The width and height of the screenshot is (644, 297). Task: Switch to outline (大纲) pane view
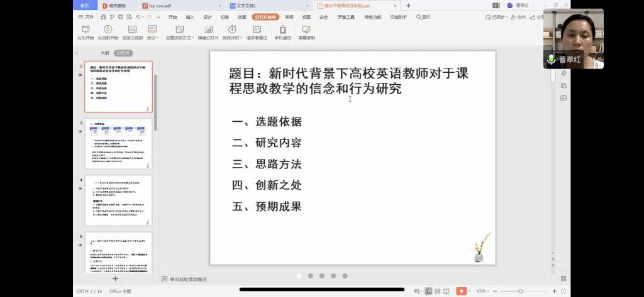tap(105, 53)
